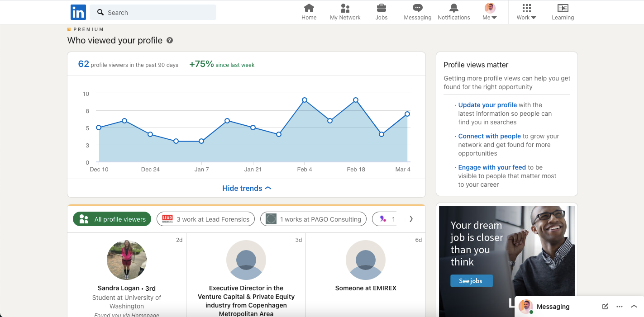644x317 pixels.
Task: Click the See jobs button on the ad
Action: click(471, 280)
